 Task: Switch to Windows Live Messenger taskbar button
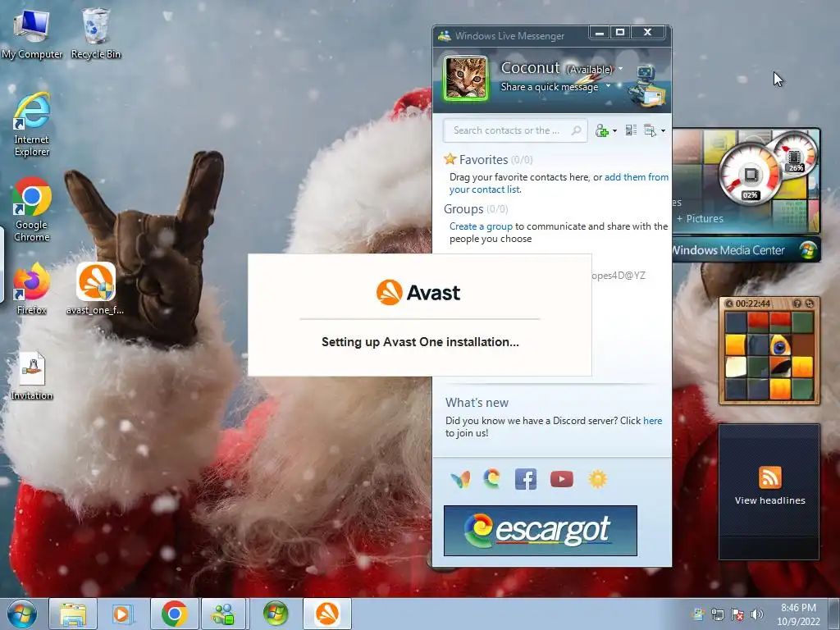224,614
